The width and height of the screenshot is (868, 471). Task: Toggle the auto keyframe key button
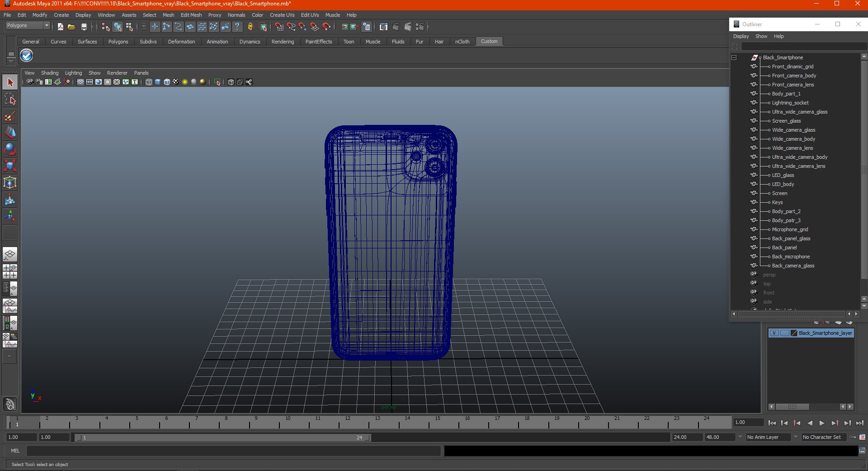point(853,437)
